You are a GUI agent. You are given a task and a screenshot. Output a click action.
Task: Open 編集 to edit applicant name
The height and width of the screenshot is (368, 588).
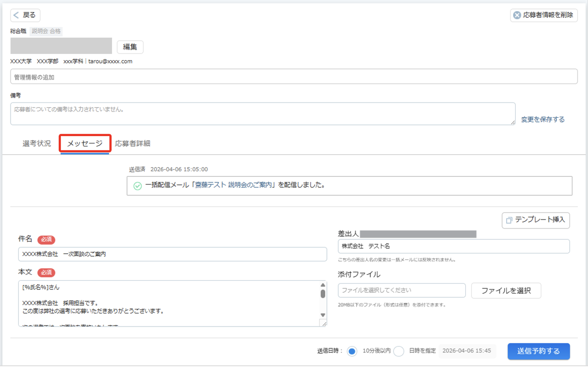[x=130, y=47]
